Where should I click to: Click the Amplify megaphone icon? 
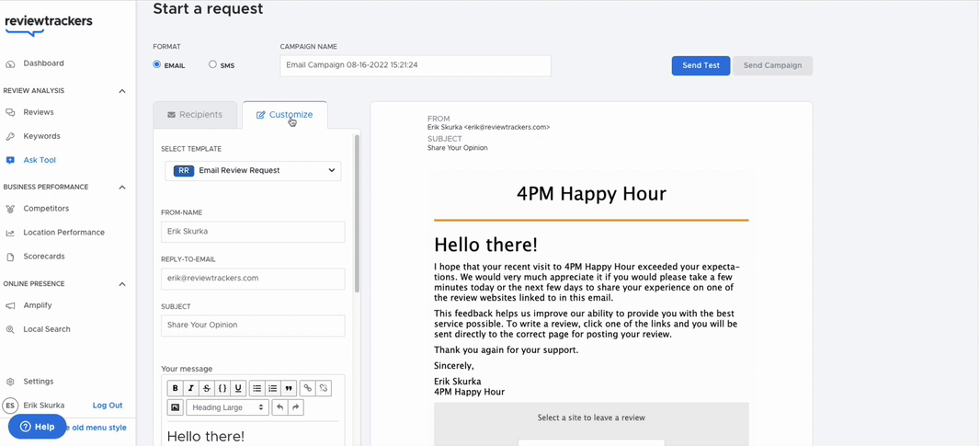pos(10,306)
